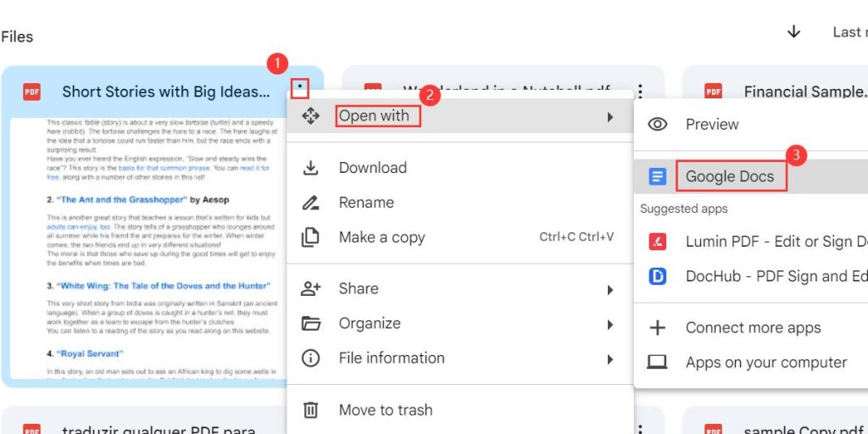Viewport: 868px width, 434px height.
Task: Select Connect more apps
Action: (x=753, y=328)
